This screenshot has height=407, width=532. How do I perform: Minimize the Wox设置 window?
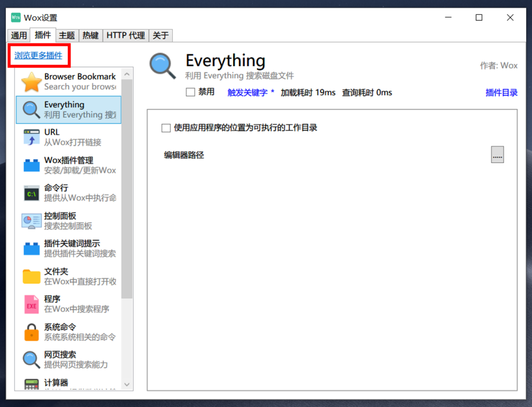click(x=448, y=17)
